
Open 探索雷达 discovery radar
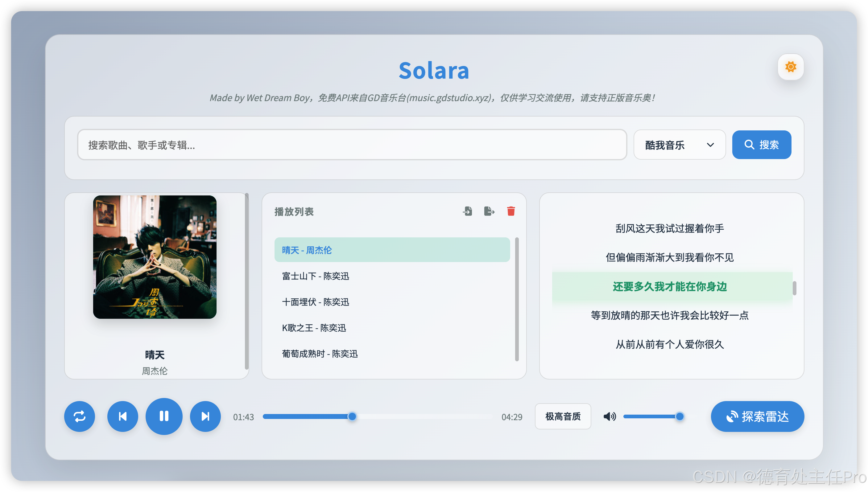[x=757, y=416]
